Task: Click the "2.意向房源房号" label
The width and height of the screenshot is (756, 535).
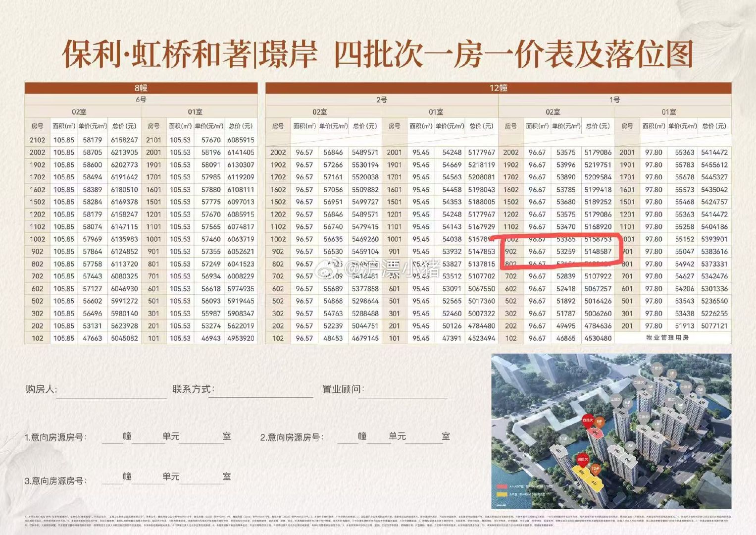Action: (291, 437)
